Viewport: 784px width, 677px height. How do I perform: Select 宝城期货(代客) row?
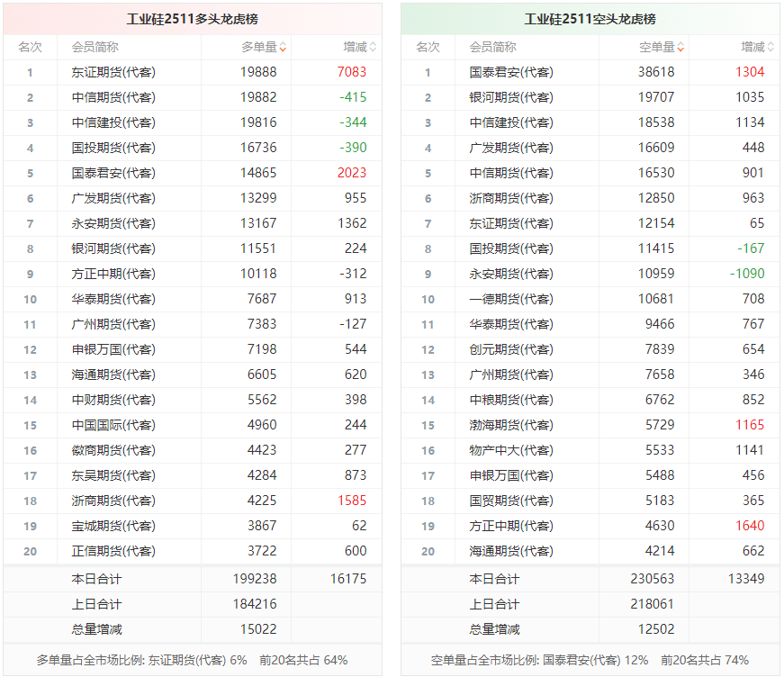[x=193, y=526]
